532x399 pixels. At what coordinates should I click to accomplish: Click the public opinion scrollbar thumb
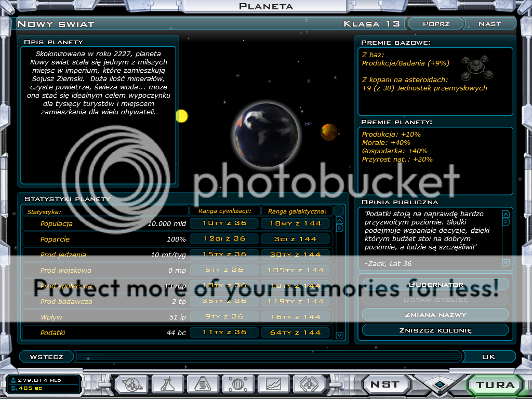coord(506,222)
